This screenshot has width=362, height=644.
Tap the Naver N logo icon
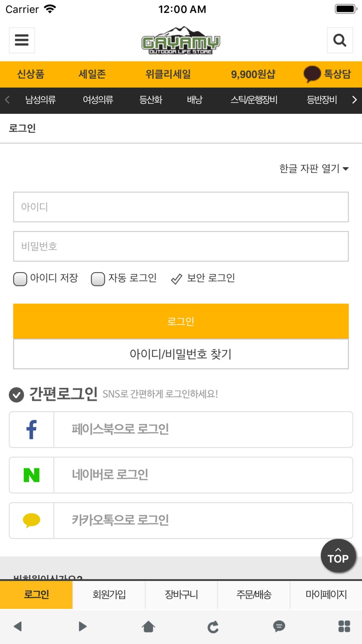[x=31, y=475]
